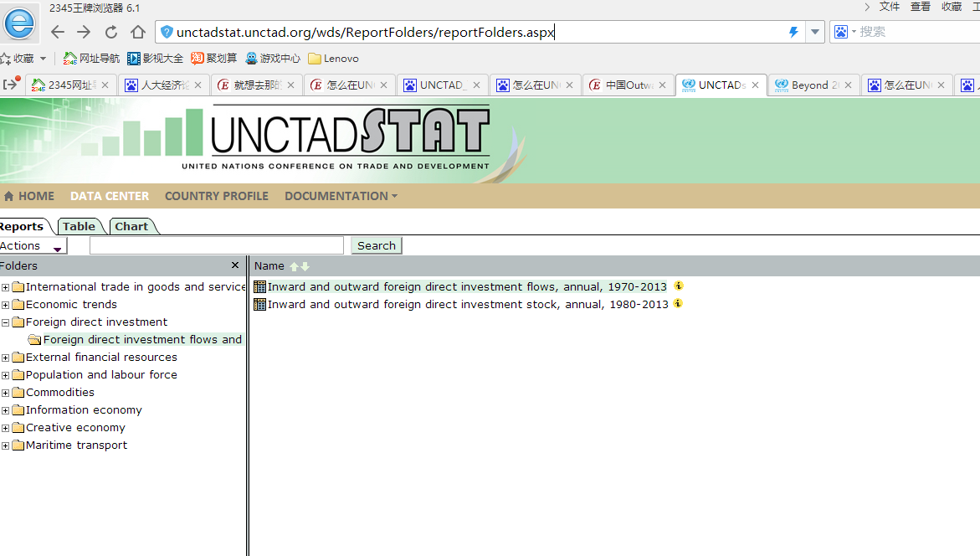
Task: Expand the Maritime transport folder
Action: pos(5,446)
